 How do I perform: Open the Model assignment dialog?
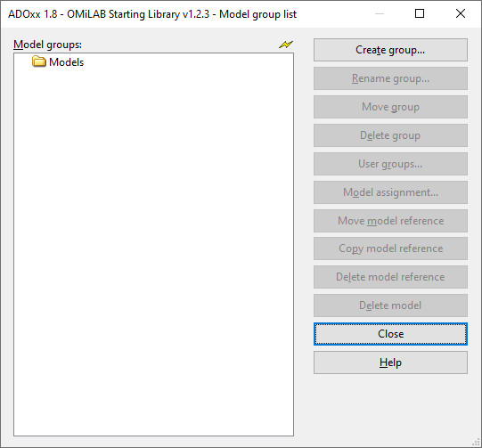(x=390, y=192)
